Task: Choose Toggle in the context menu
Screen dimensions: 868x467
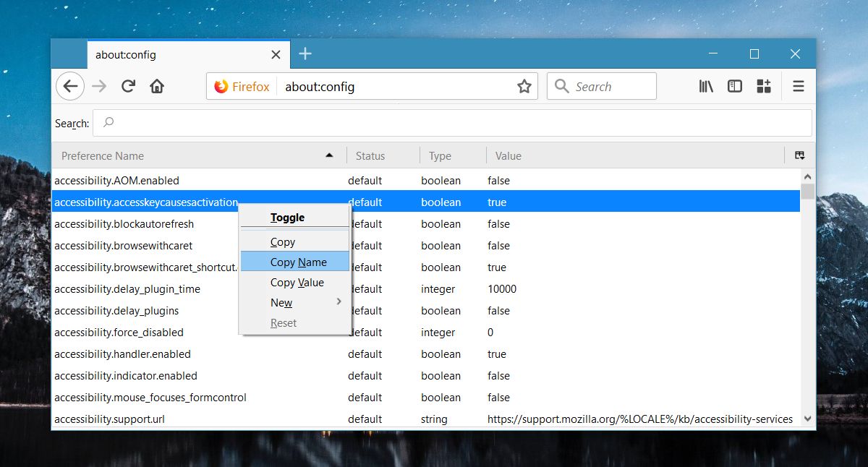Action: pos(295,217)
